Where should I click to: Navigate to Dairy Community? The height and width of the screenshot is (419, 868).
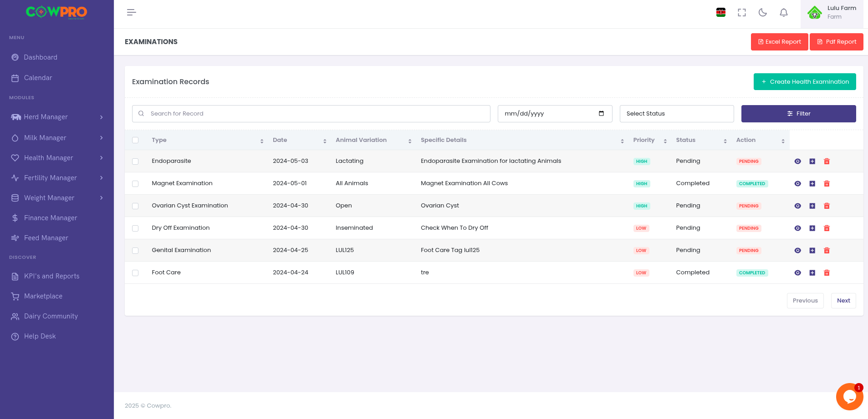[x=51, y=316]
